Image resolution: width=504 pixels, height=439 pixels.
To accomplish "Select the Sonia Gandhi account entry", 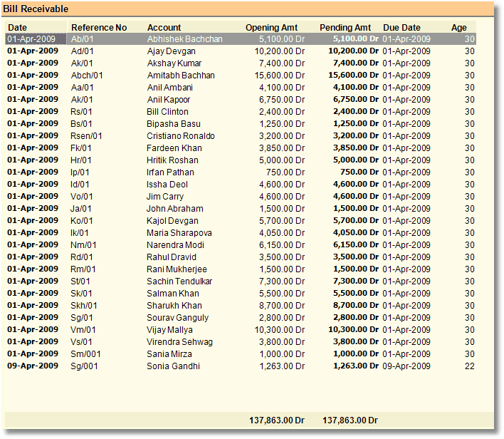I will (173, 366).
